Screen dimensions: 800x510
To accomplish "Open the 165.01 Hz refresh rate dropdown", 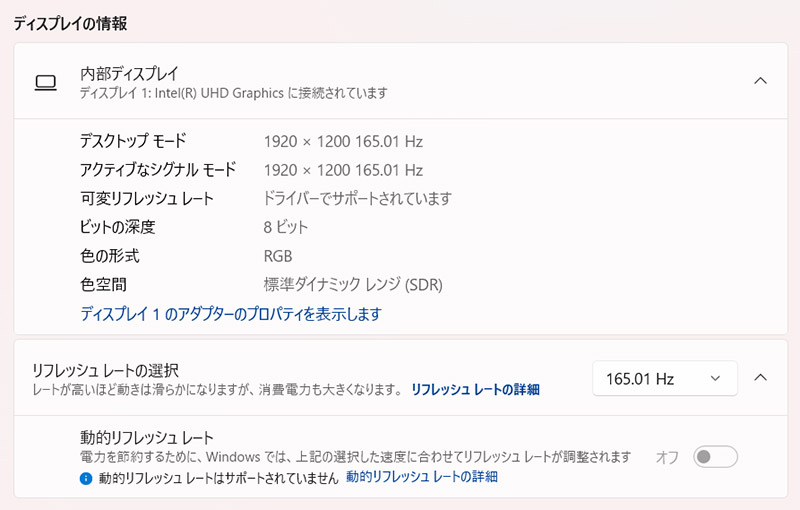I will [x=664, y=378].
